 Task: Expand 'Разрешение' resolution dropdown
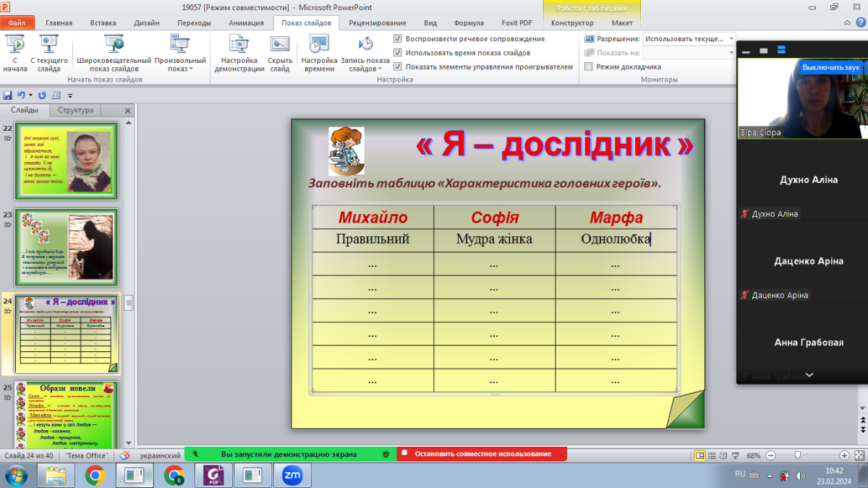pyautogui.click(x=731, y=38)
